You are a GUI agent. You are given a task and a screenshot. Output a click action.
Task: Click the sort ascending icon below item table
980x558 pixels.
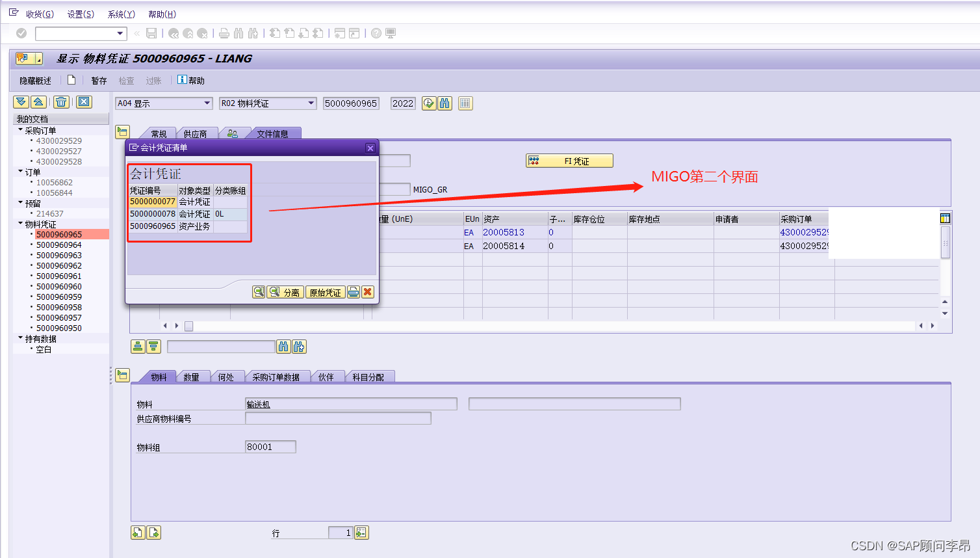click(x=138, y=347)
